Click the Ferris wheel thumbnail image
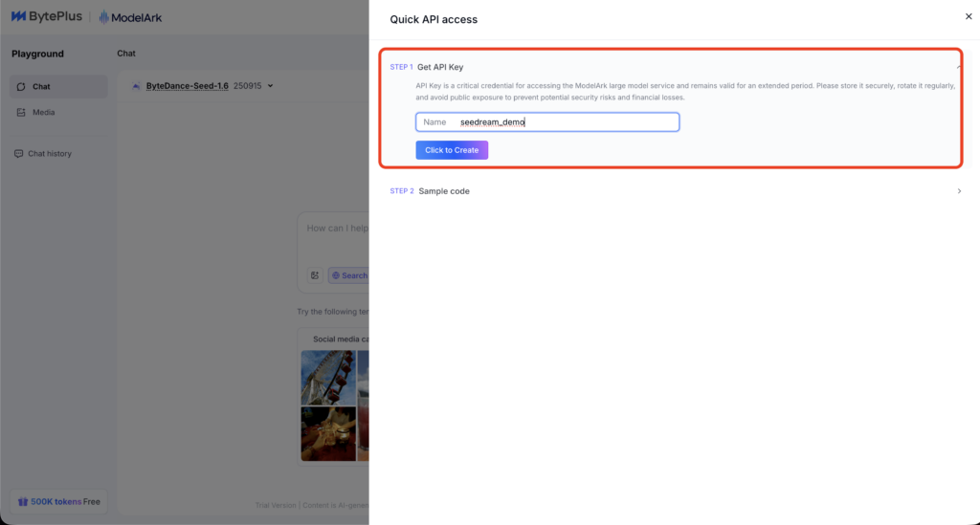 pos(327,377)
